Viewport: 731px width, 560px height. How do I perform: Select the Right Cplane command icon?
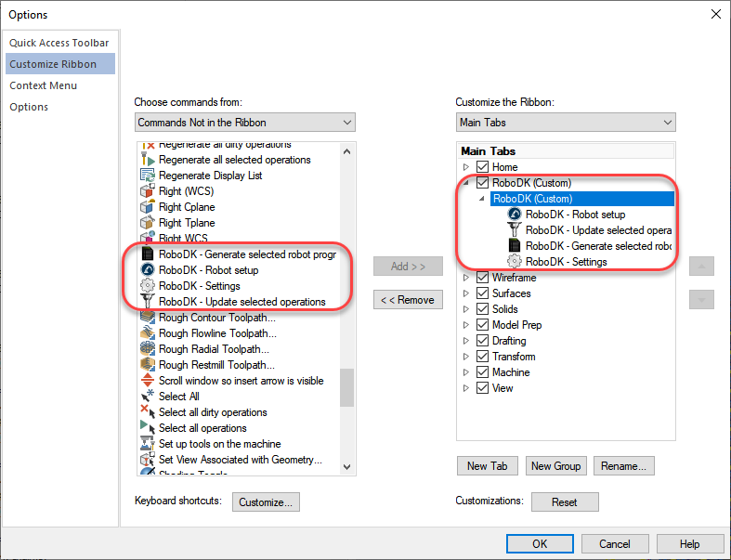click(147, 207)
